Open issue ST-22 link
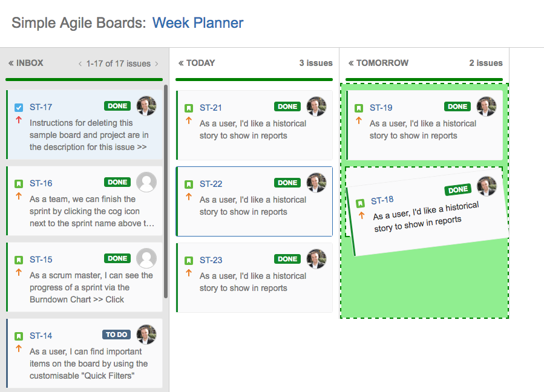Viewport: 544px width, 392px height. pyautogui.click(x=211, y=184)
